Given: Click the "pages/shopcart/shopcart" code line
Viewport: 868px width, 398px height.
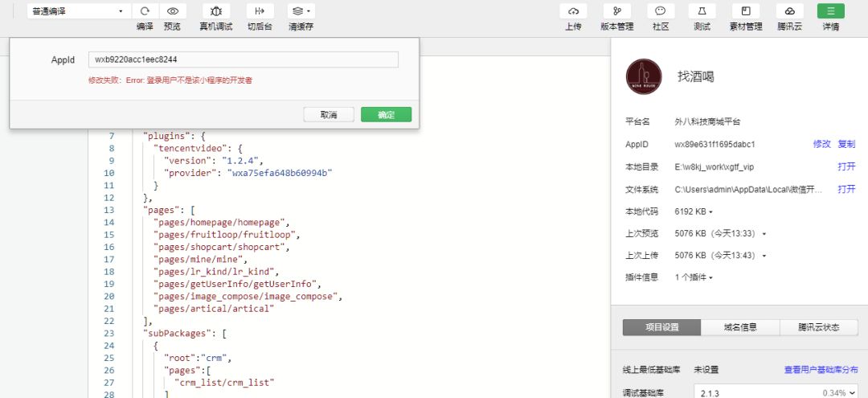Looking at the screenshot, I should [222, 247].
